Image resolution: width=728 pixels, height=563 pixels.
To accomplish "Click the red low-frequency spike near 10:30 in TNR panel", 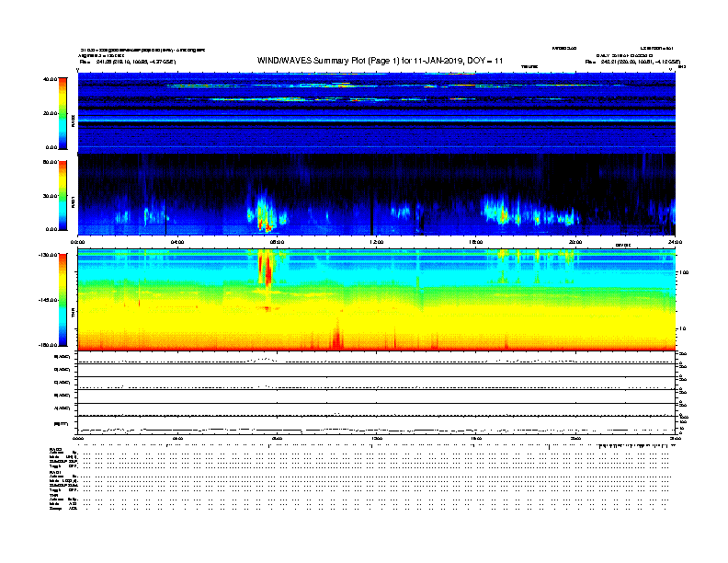I will [336, 335].
